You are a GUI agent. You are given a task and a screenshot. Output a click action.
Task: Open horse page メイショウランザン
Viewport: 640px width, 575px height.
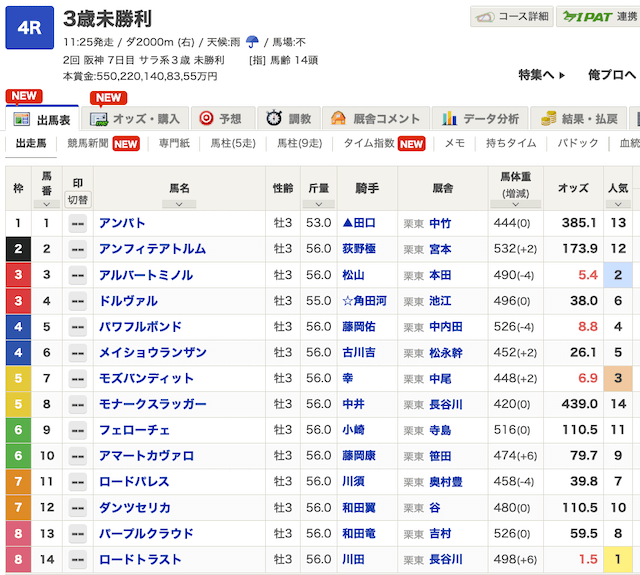point(153,352)
